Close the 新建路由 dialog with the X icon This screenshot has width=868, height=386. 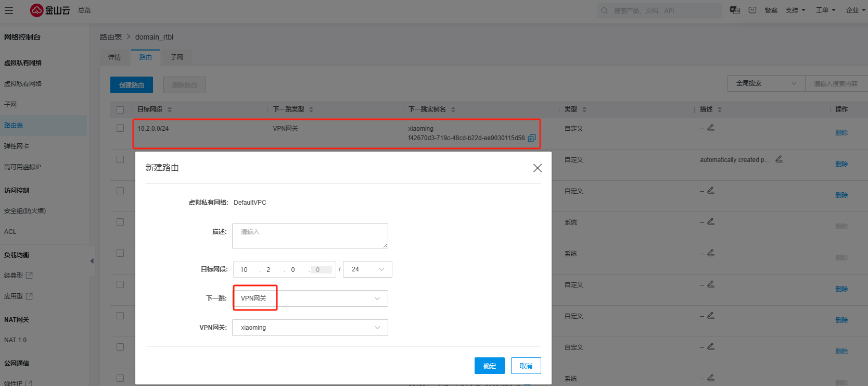tap(538, 168)
